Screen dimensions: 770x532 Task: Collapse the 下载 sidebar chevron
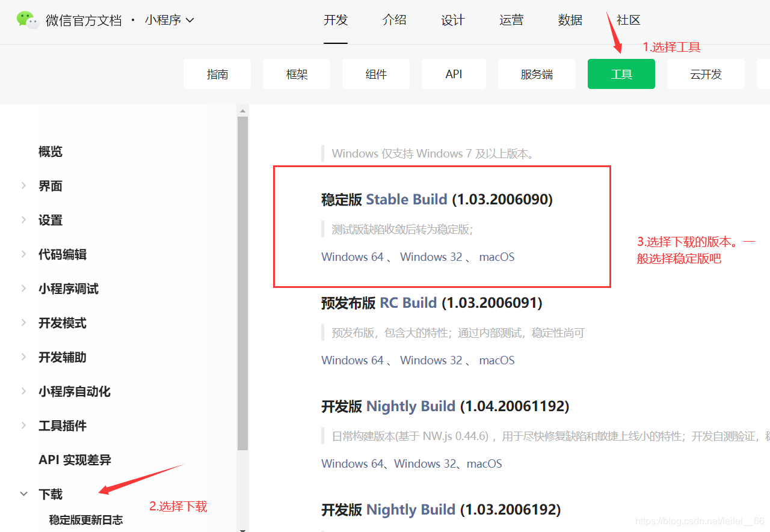click(x=24, y=494)
